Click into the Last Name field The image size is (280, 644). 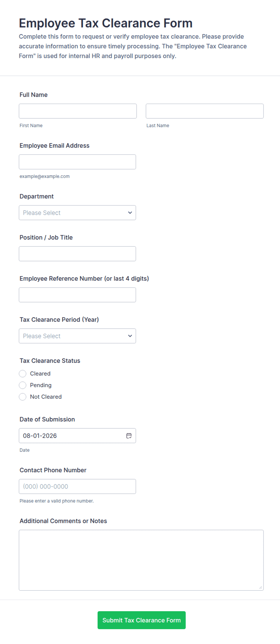click(205, 111)
